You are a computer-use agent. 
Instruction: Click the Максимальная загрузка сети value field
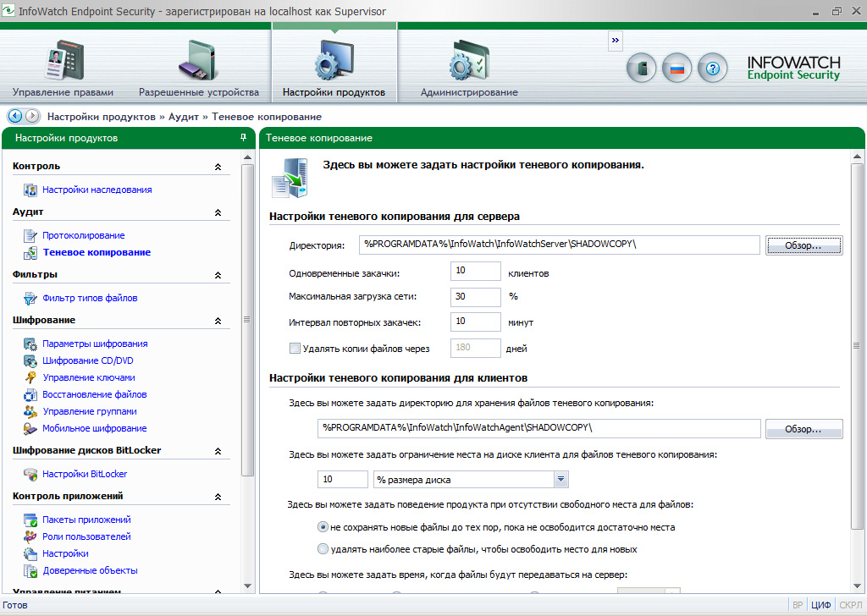point(476,297)
